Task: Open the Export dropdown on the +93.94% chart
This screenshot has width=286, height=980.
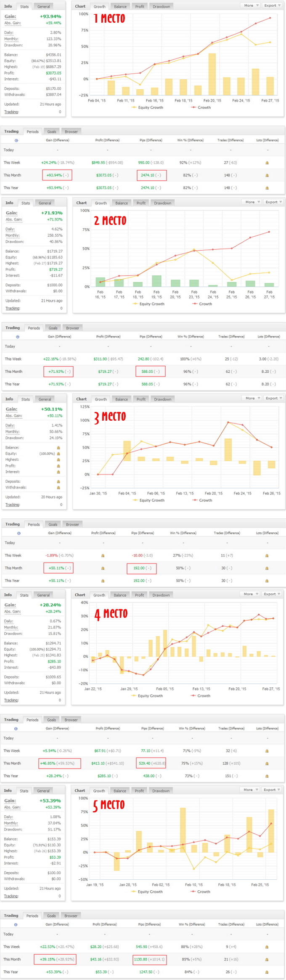Action: (272, 5)
